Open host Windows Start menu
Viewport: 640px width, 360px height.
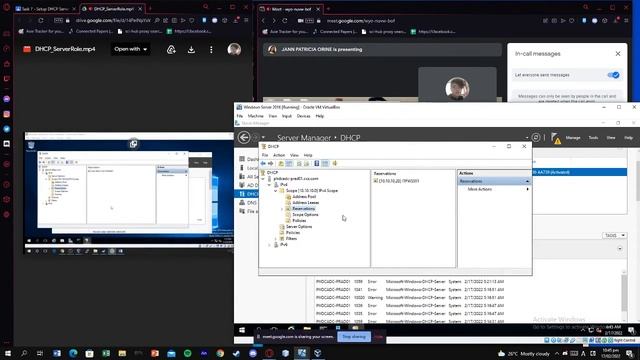(x=7, y=353)
